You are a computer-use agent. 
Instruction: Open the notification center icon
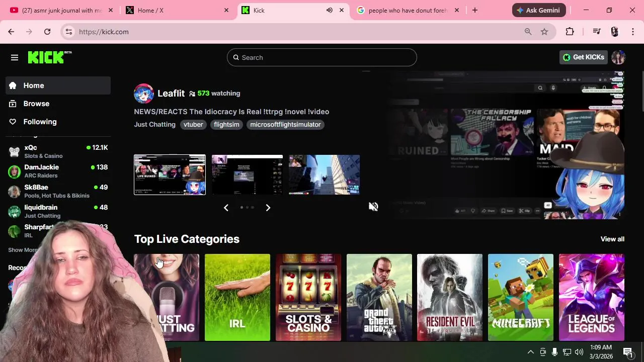628,352
